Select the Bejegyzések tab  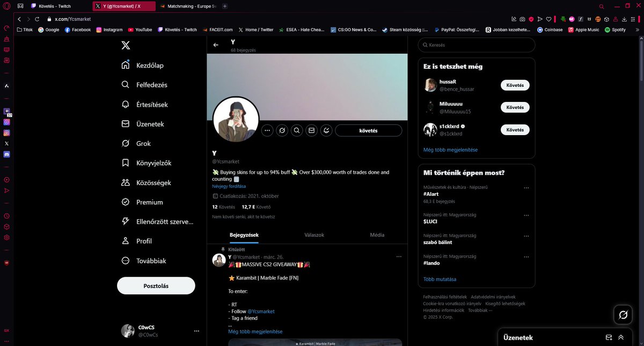pyautogui.click(x=244, y=235)
